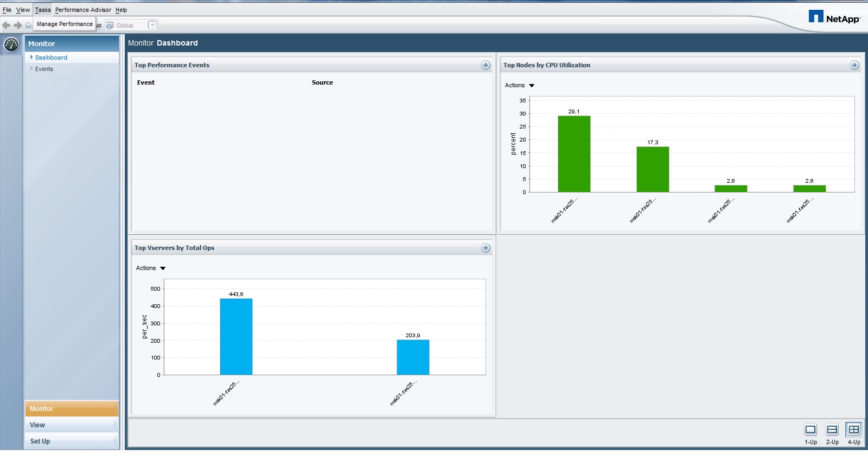This screenshot has height=462, width=868.
Task: Click the 443.6 blue Vserver bar
Action: (x=236, y=337)
